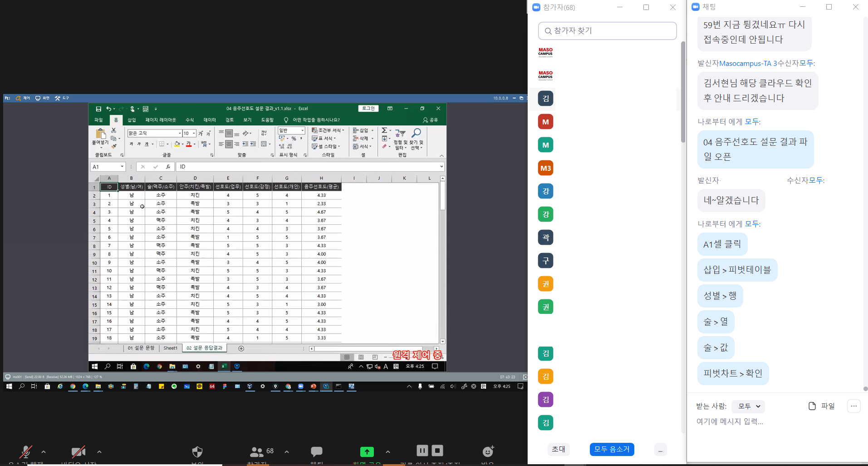Click the 모두 음소거 button

click(612, 449)
